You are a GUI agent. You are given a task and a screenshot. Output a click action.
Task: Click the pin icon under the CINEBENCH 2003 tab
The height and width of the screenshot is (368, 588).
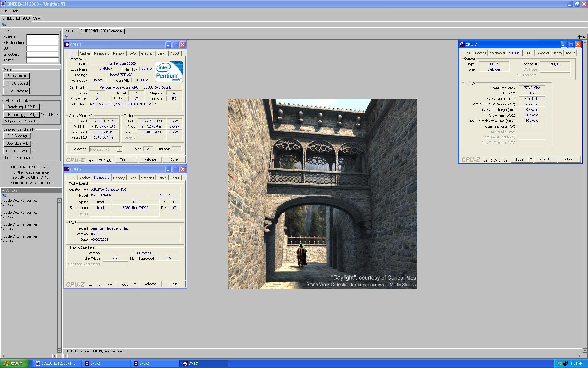point(4,25)
